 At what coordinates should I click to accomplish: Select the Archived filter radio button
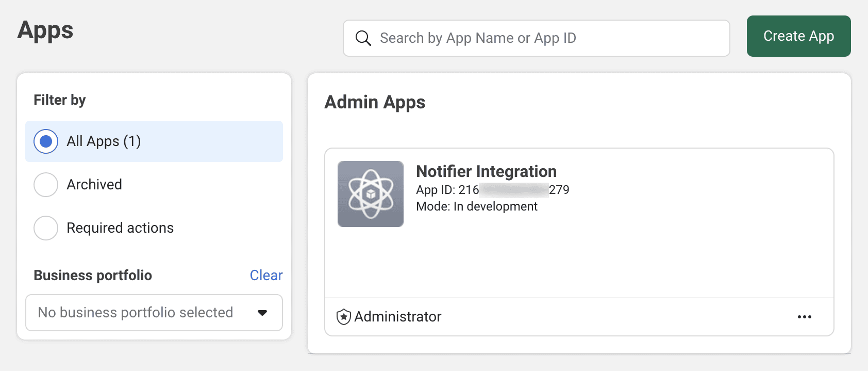(46, 185)
